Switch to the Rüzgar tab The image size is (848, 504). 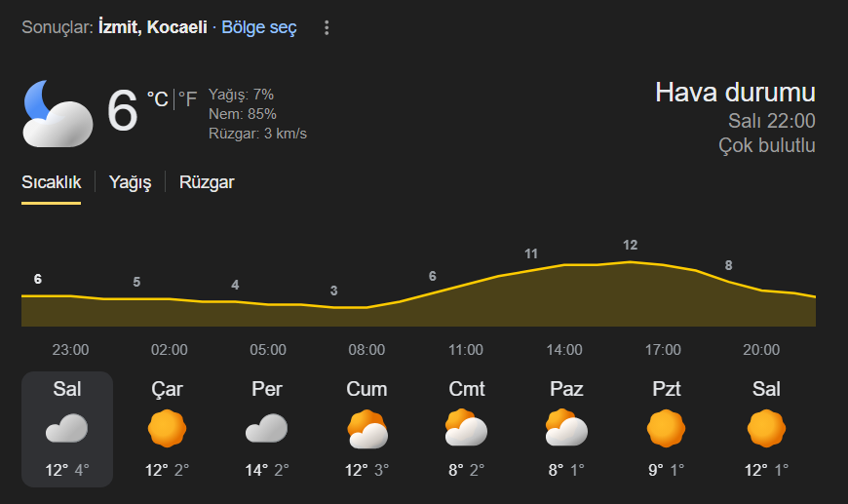pyautogui.click(x=207, y=182)
